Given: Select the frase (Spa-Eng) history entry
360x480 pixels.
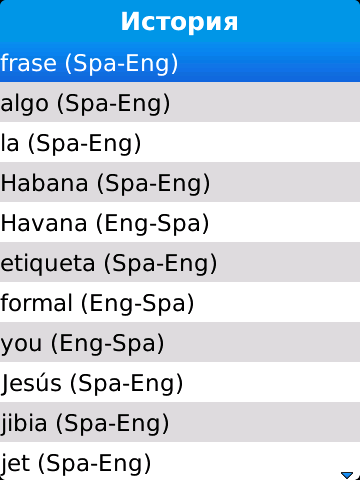Looking at the screenshot, I should [x=180, y=63].
